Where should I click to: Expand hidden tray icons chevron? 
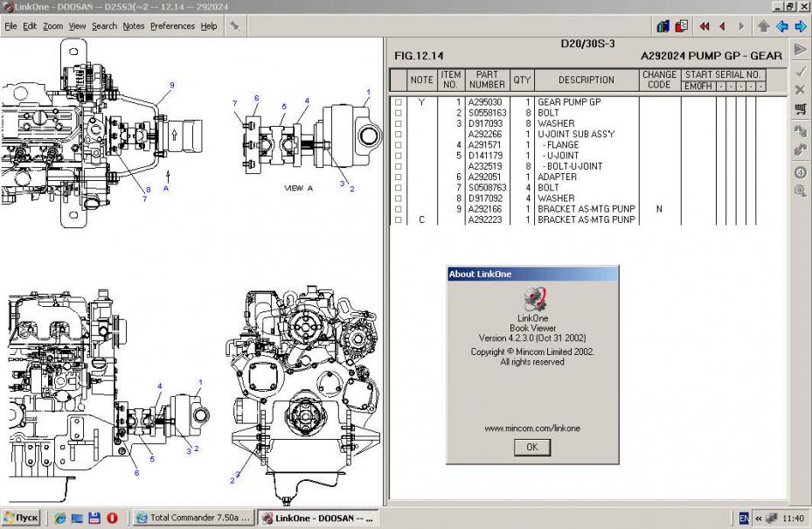[759, 519]
